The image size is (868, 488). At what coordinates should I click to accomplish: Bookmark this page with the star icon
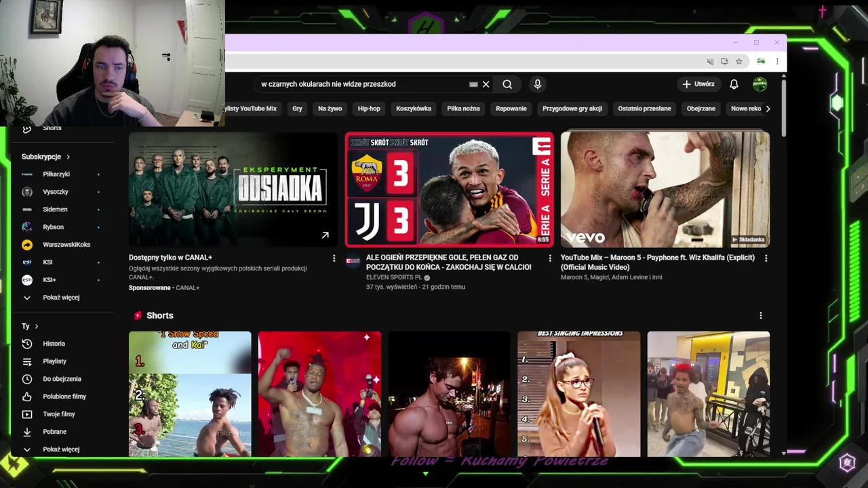[x=739, y=61]
